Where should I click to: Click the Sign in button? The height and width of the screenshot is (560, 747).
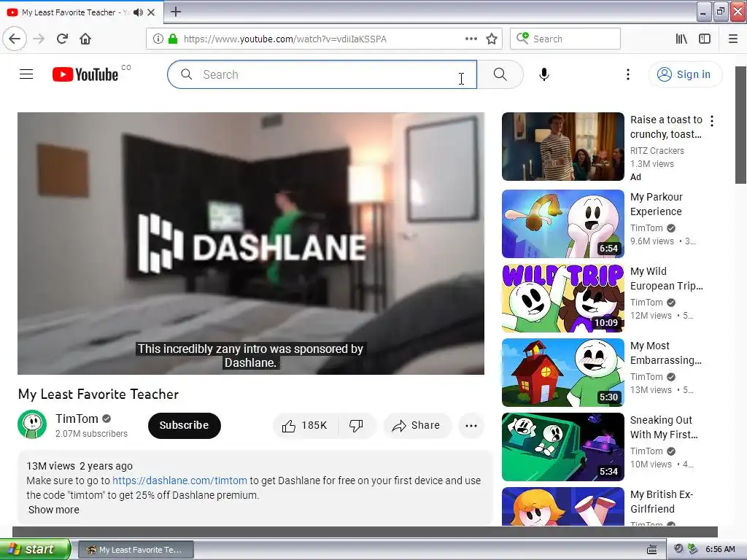point(685,74)
